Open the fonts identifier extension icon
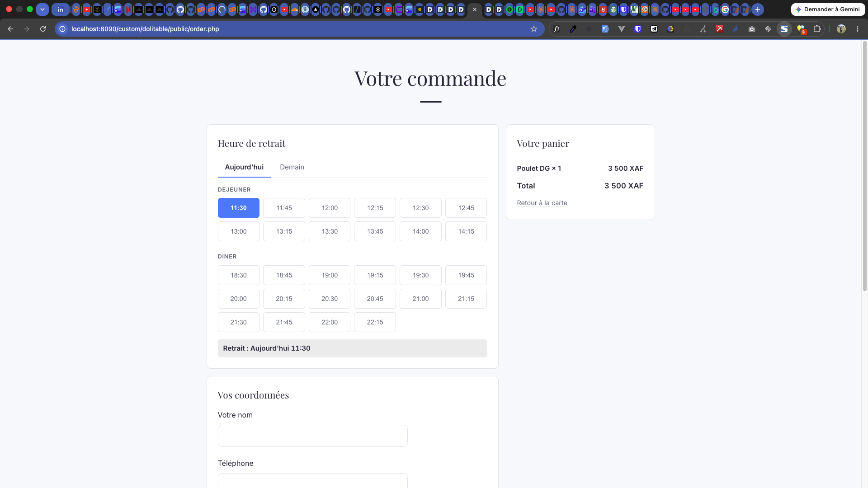Image resolution: width=868 pixels, height=488 pixels. [557, 29]
